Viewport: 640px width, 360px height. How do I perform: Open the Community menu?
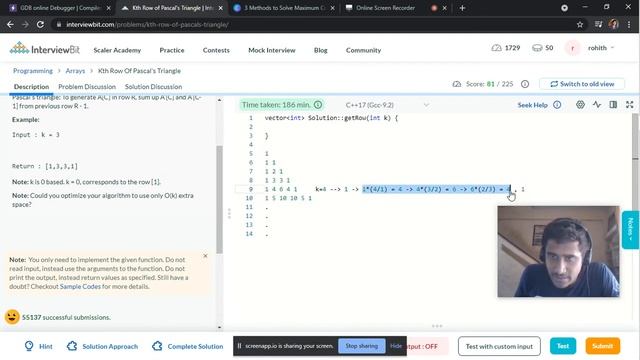click(363, 50)
